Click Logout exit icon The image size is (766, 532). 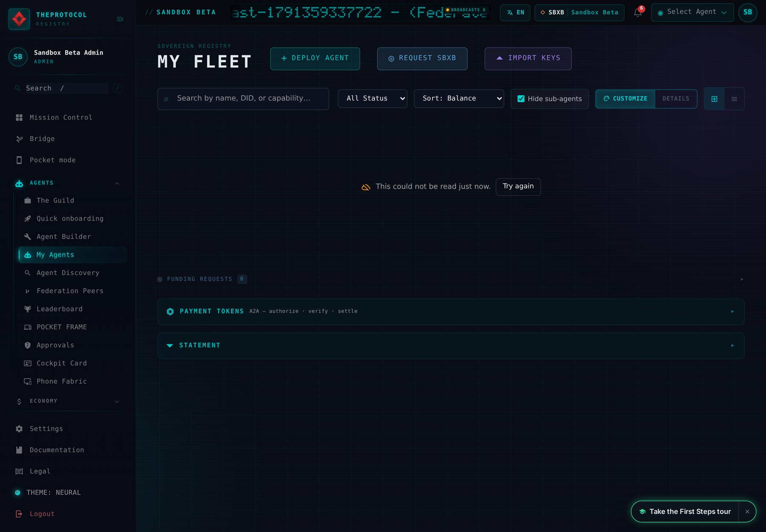(x=19, y=514)
